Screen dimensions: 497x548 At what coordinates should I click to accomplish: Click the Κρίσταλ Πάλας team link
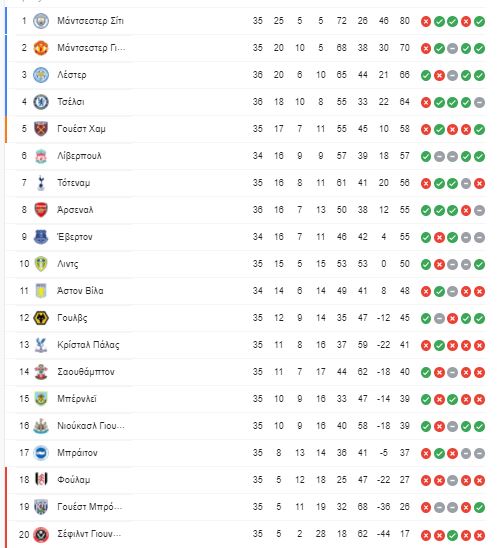tap(88, 345)
